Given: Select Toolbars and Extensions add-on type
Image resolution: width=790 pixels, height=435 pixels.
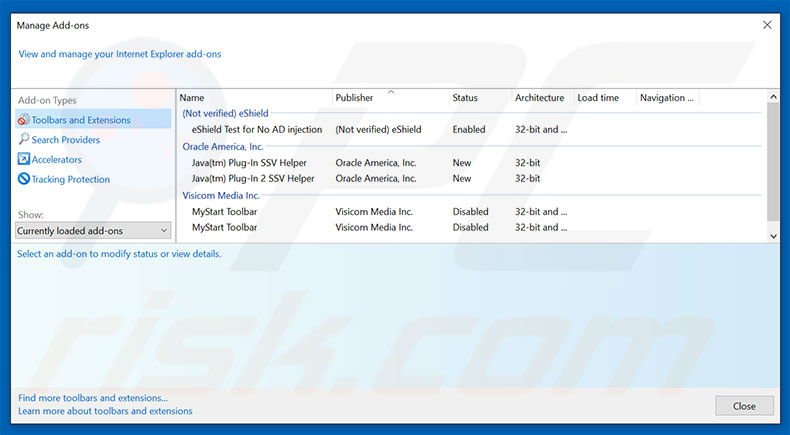Looking at the screenshot, I should 93,120.
